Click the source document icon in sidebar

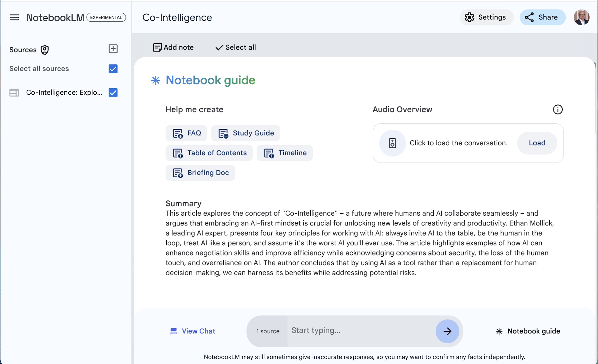(x=14, y=93)
